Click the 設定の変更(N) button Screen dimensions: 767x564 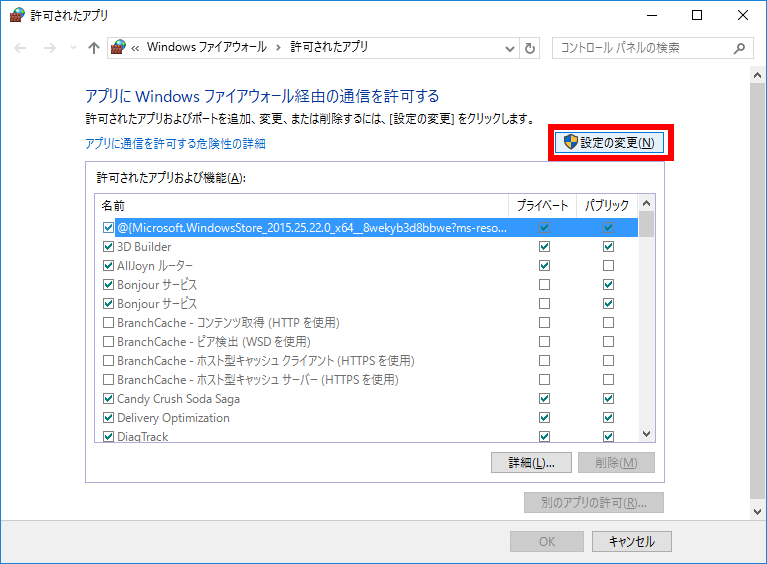pos(609,143)
